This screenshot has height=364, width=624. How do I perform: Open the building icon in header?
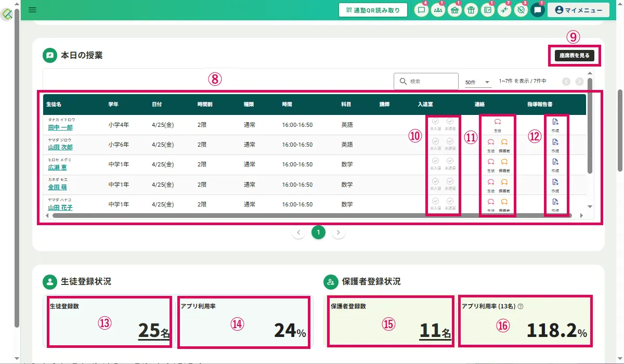point(454,10)
